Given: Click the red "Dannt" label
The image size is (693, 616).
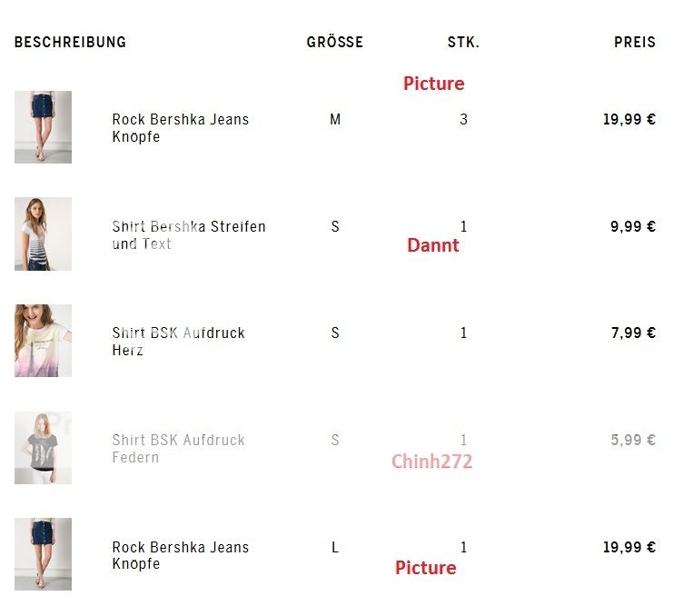Looking at the screenshot, I should pyautogui.click(x=432, y=245).
